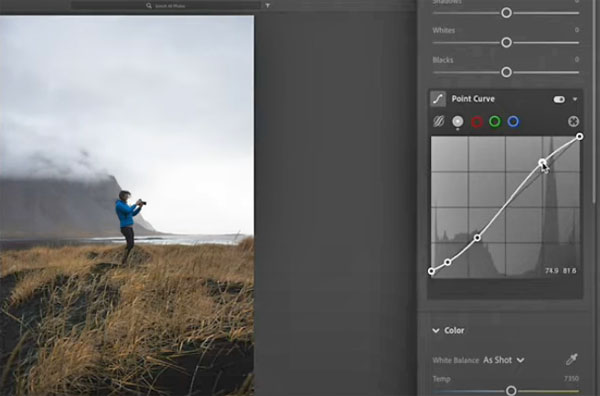The height and width of the screenshot is (396, 600).
Task: Collapse the Color section
Action: tap(436, 331)
